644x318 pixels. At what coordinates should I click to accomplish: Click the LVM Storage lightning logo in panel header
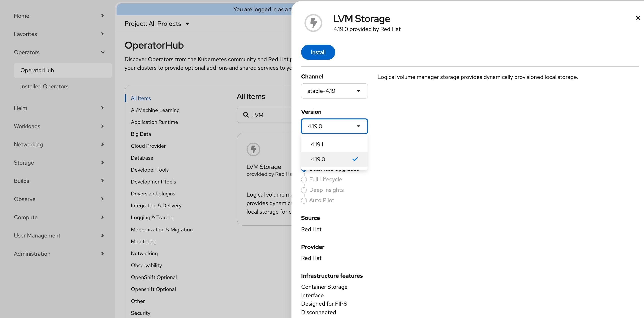click(313, 23)
